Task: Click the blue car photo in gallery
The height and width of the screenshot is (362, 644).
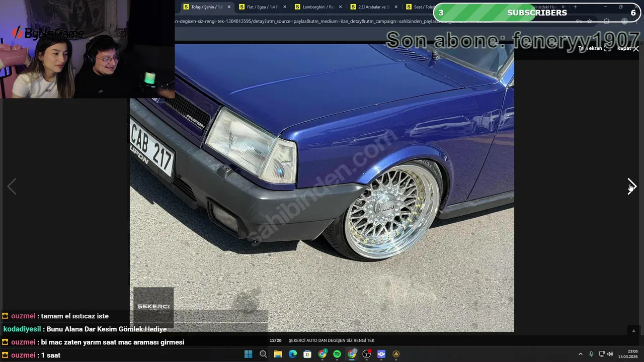Action: (322, 188)
